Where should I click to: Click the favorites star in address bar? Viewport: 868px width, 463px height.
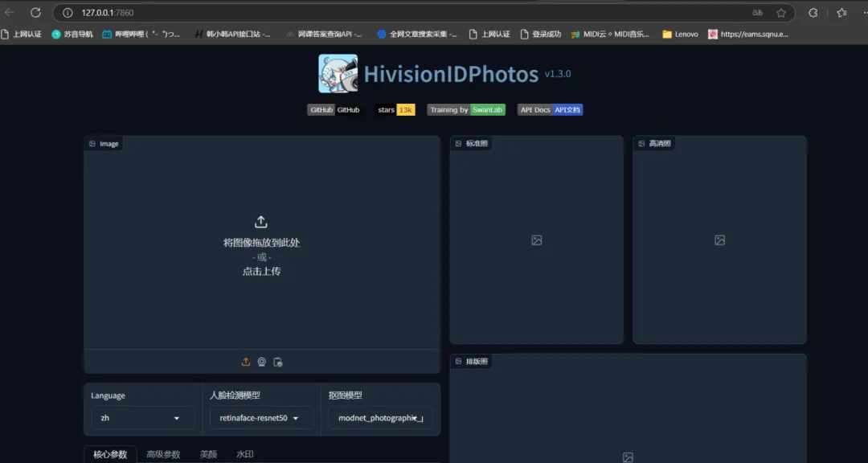780,13
